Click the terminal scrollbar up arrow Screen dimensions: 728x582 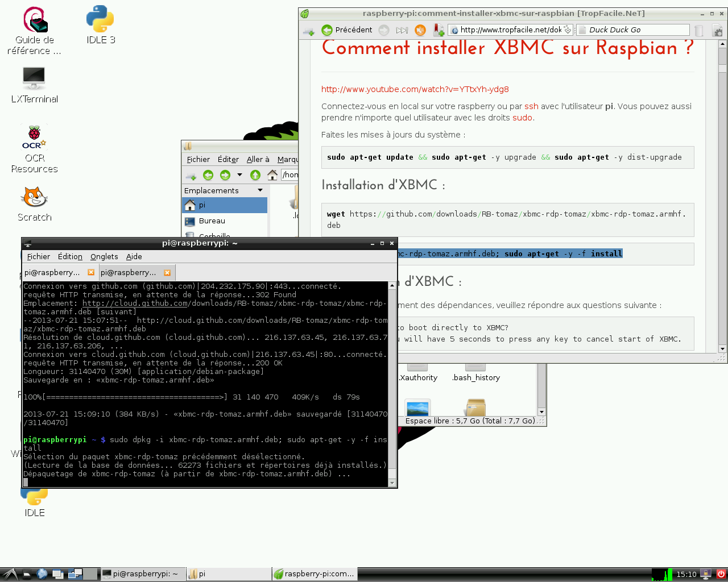coord(392,285)
